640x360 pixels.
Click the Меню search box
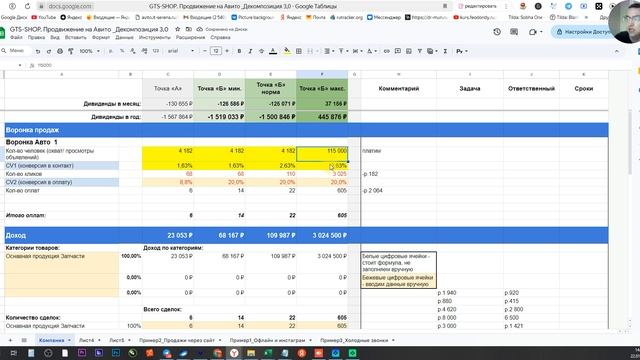point(16,51)
